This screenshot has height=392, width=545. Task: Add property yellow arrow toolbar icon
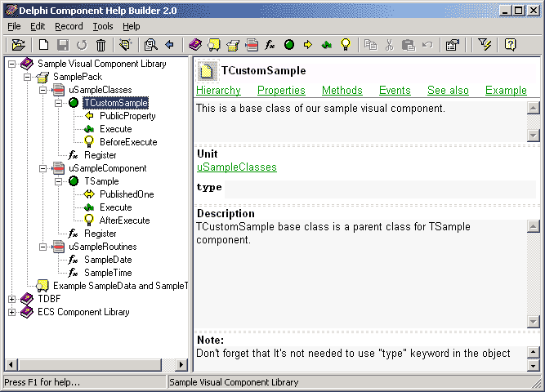tap(307, 45)
